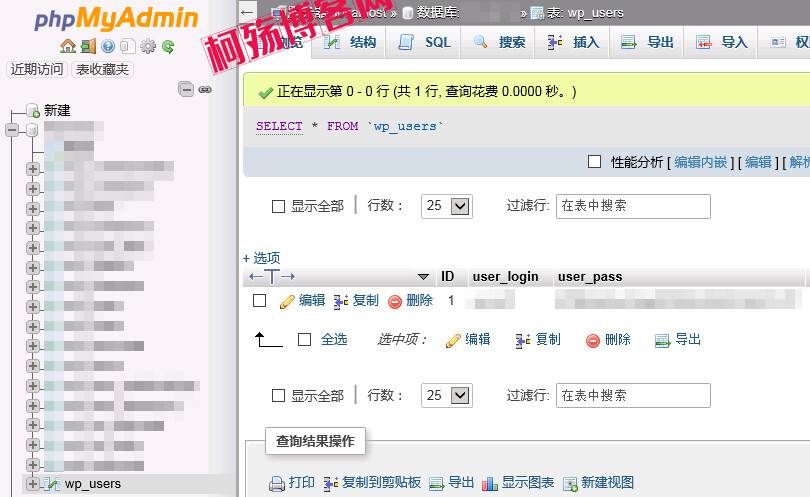Open the SQL tab
810x497 pixels.
(x=425, y=42)
